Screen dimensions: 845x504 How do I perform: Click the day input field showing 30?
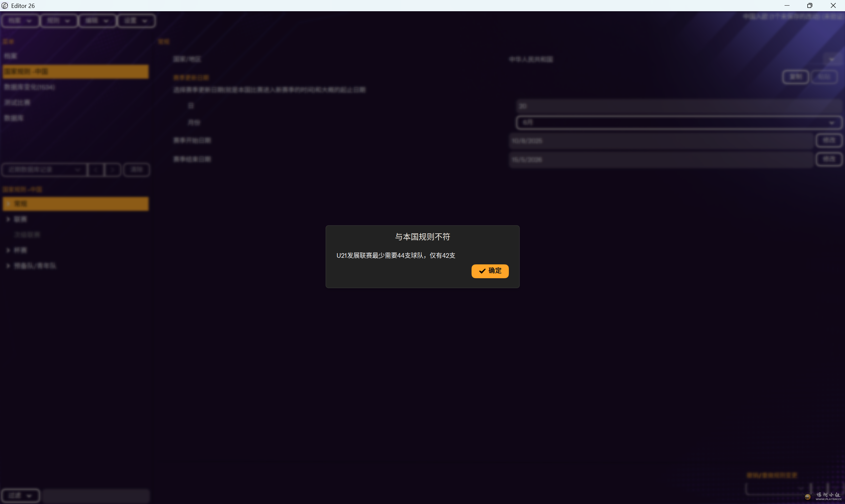point(679,106)
